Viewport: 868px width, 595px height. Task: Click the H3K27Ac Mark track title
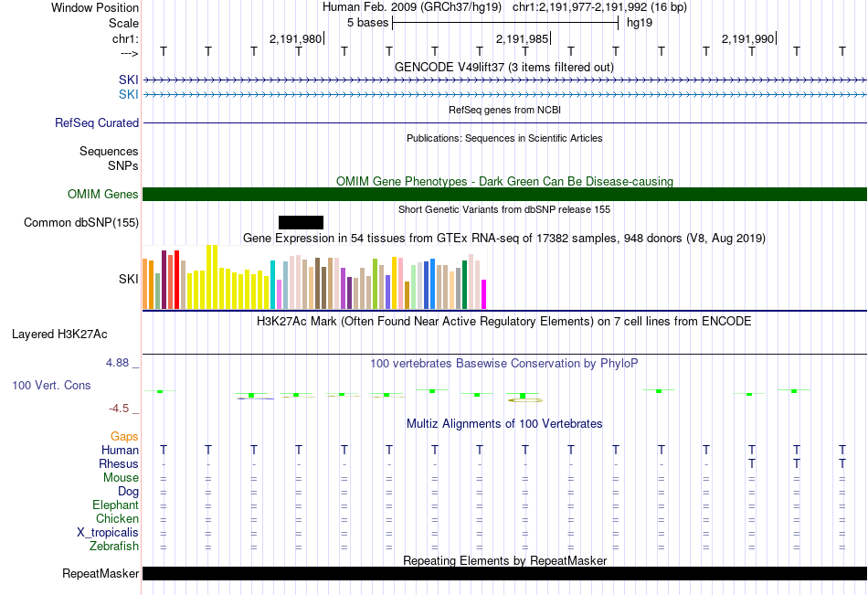503,322
